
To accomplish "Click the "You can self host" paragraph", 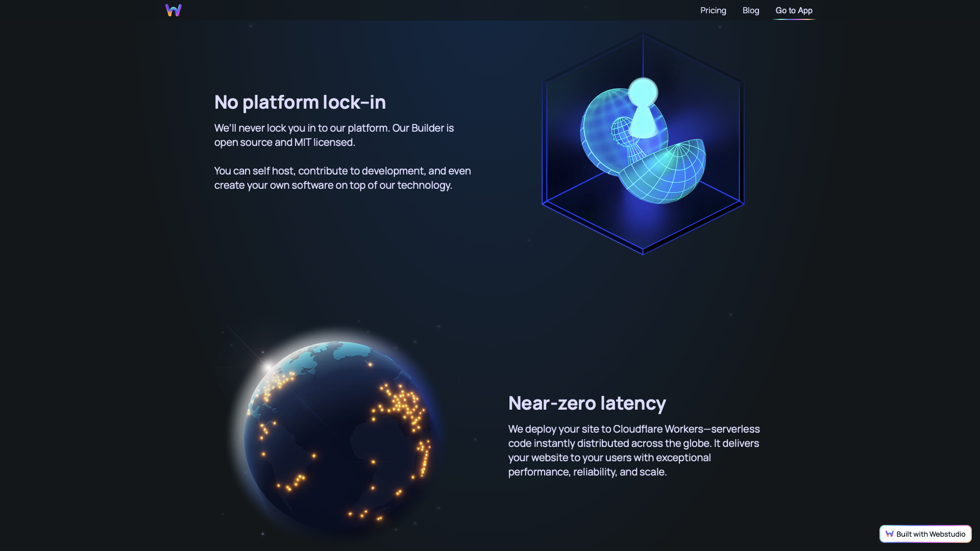I will 342,178.
